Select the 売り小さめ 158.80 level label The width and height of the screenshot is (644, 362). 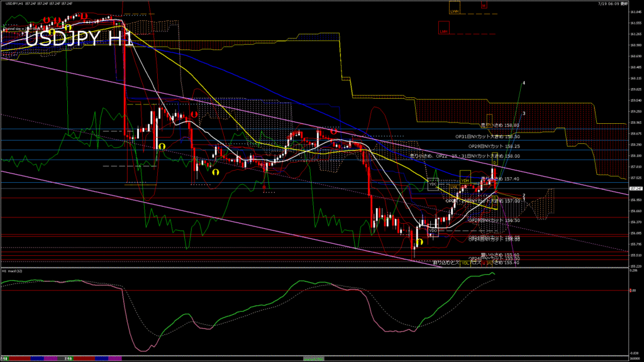pos(500,125)
